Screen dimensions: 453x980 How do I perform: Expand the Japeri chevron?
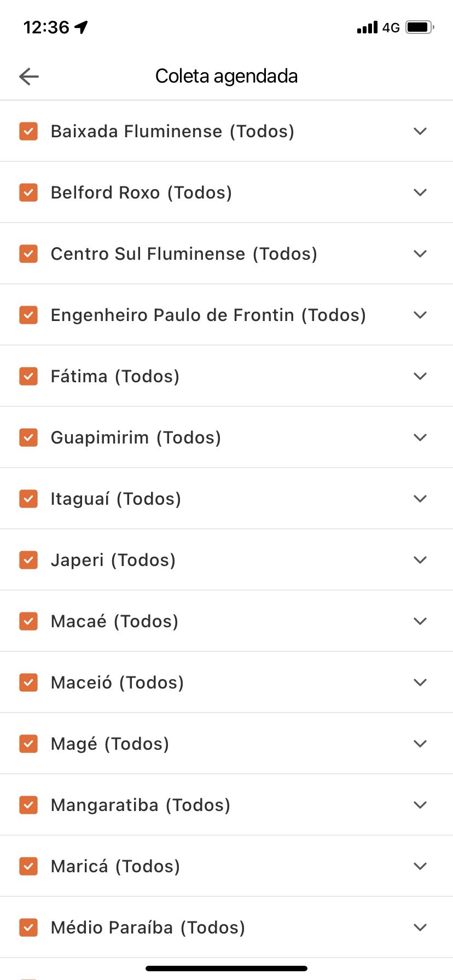pyautogui.click(x=420, y=560)
